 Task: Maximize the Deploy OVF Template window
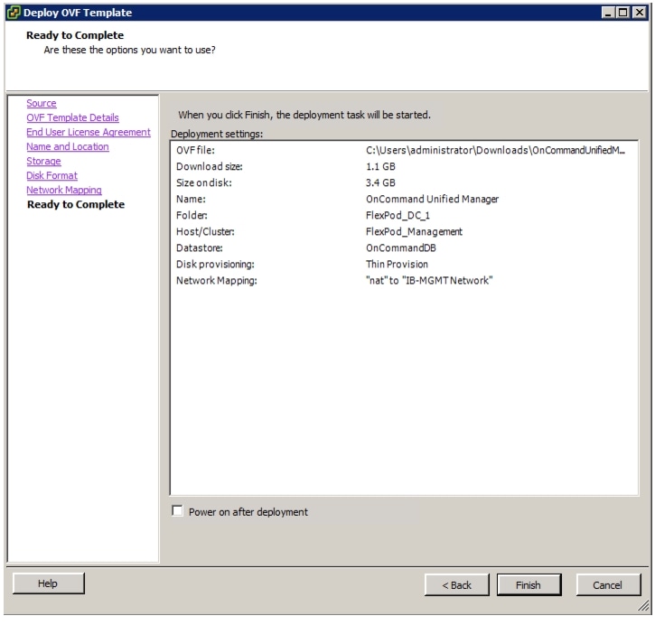coord(622,13)
